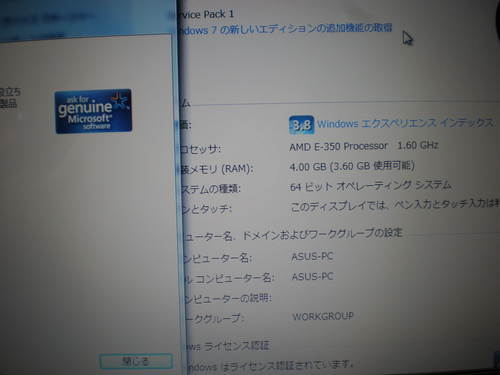This screenshot has width=500, height=375.
Task: Click the 閉じる button
Action: [x=136, y=361]
